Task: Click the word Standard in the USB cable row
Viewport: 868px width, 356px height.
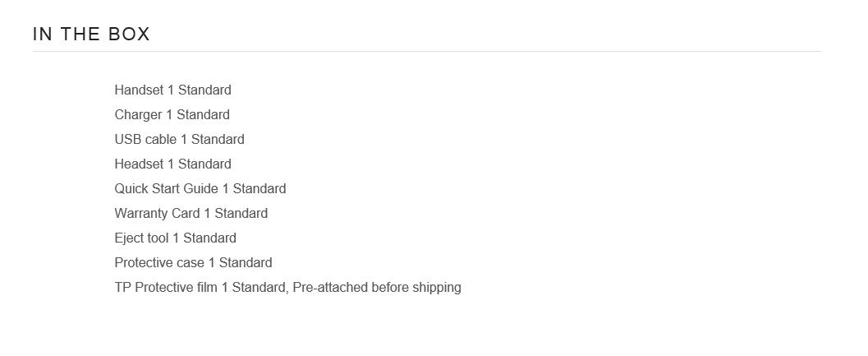Action: 218,140
